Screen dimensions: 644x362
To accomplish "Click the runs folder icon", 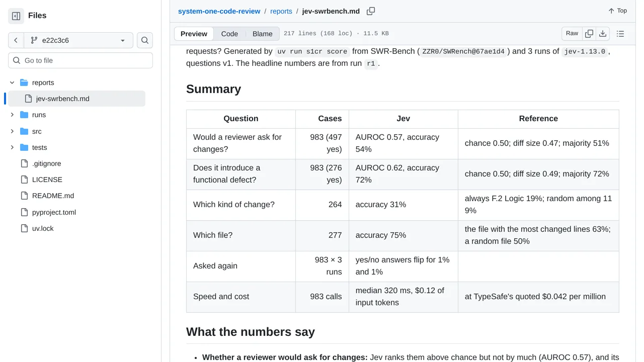I will pos(24,115).
